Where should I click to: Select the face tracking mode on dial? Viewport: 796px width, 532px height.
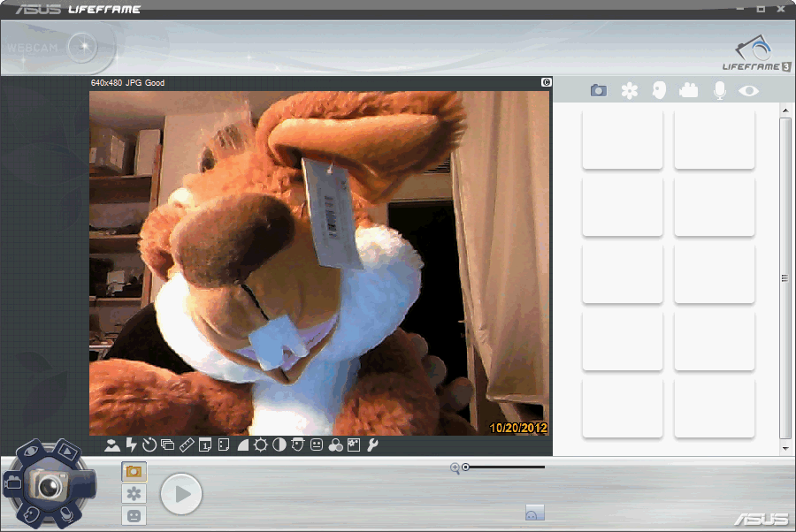(x=30, y=515)
